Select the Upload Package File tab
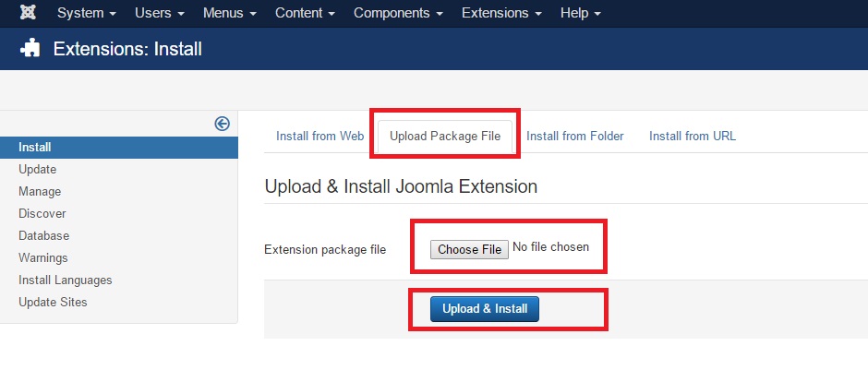The image size is (868, 370). point(445,136)
